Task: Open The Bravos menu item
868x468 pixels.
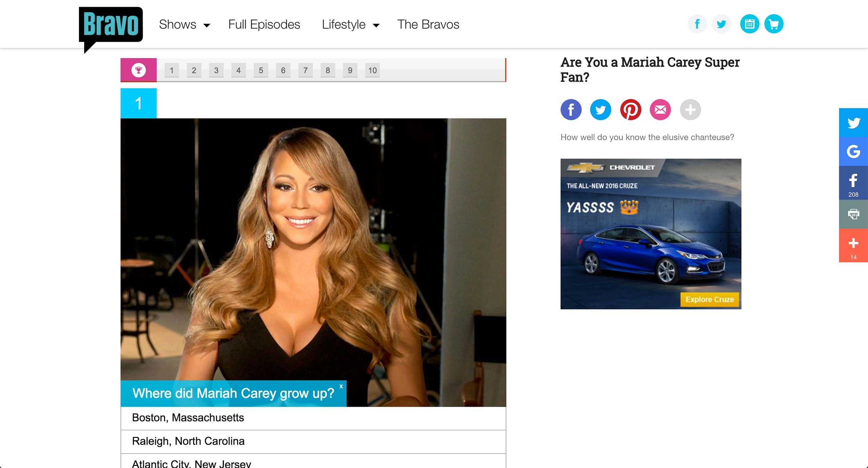Action: (x=428, y=25)
